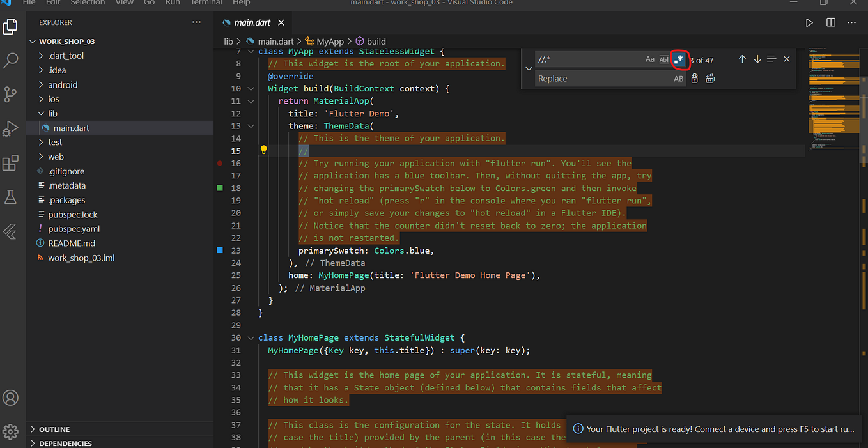Open the Testing flask icon
This screenshot has height=448, width=868.
[11, 197]
